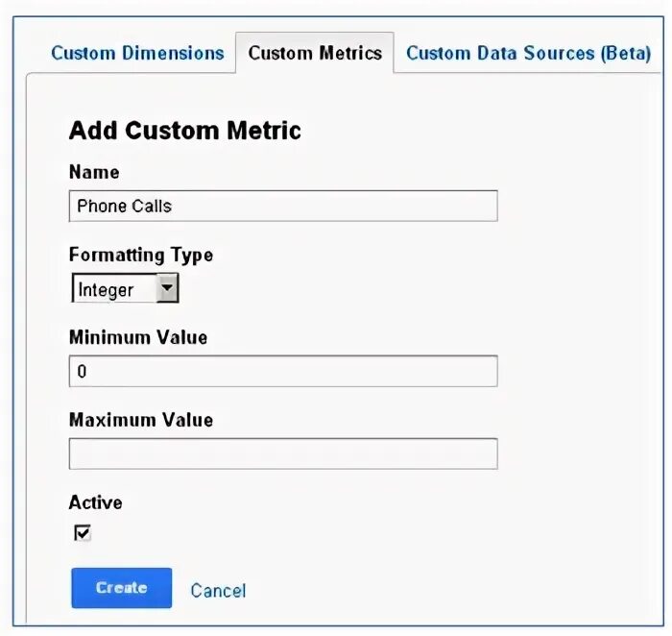Click the Cancel link
Viewport: 672px width, 636px height.
click(218, 590)
